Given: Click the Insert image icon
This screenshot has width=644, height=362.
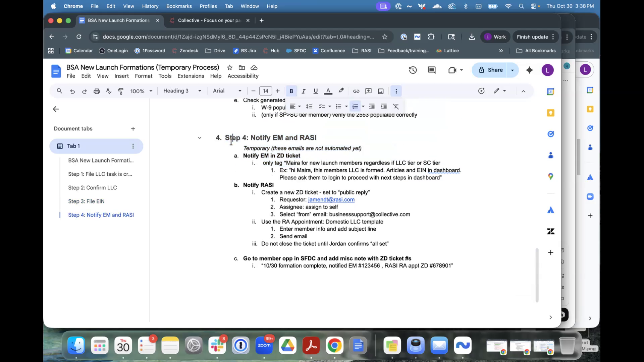Looking at the screenshot, I should pyautogui.click(x=381, y=91).
